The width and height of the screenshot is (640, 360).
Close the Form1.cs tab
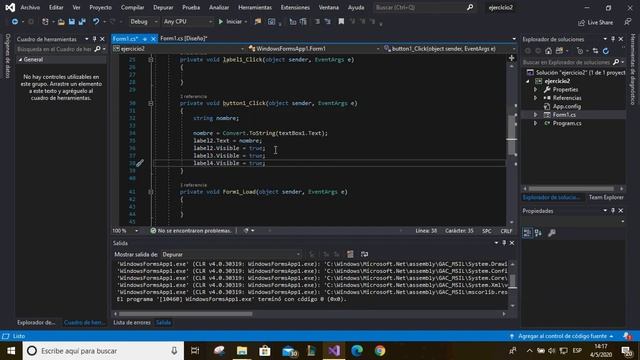[153, 39]
